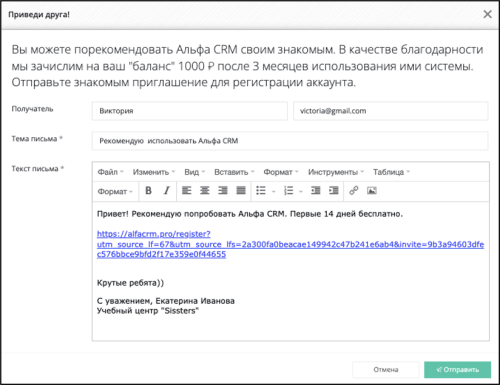
Task: Toggle bold formatting in the editor
Action: click(x=148, y=191)
